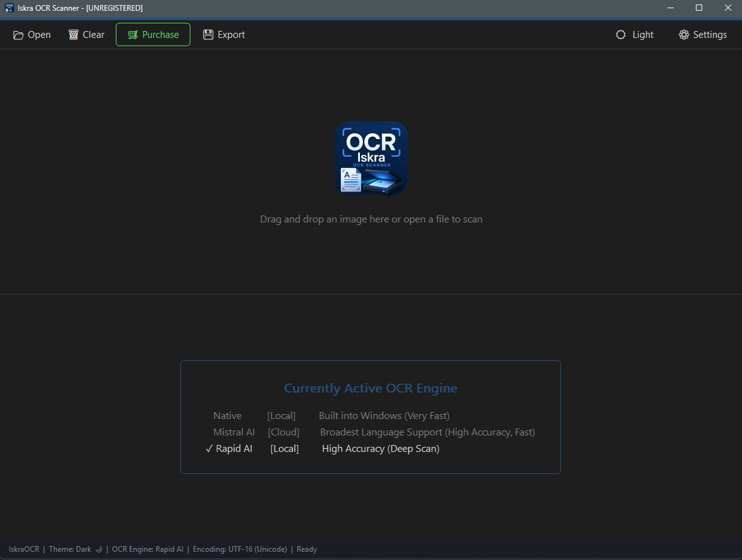Click the 'Ready' status text
Screen dimensions: 742x560
pyautogui.click(x=307, y=549)
